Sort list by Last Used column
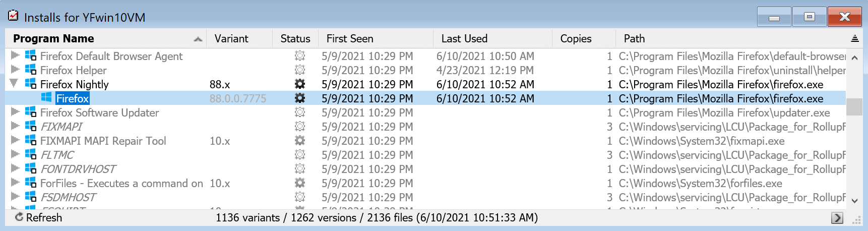868x231 pixels. (x=464, y=39)
